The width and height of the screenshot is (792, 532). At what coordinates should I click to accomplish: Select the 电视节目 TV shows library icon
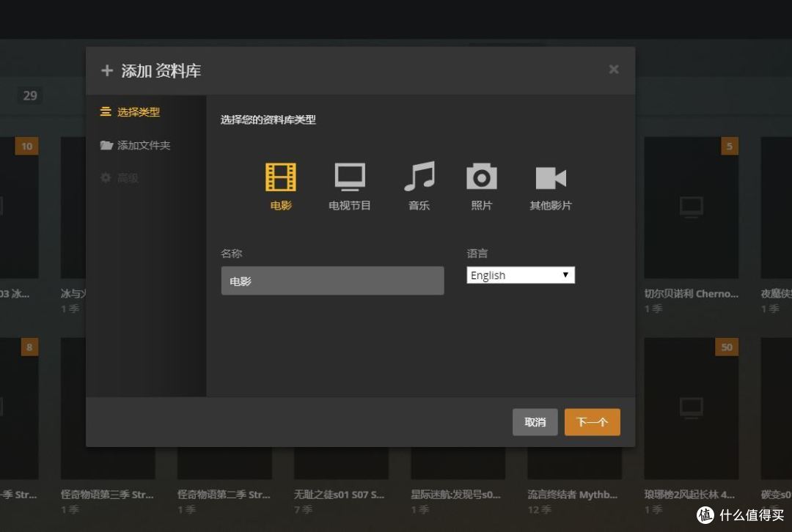[349, 177]
